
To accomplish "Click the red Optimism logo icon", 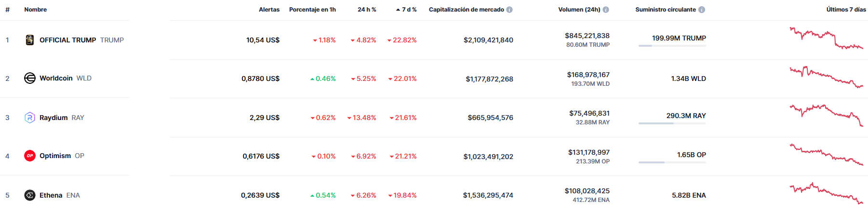I will pyautogui.click(x=30, y=156).
